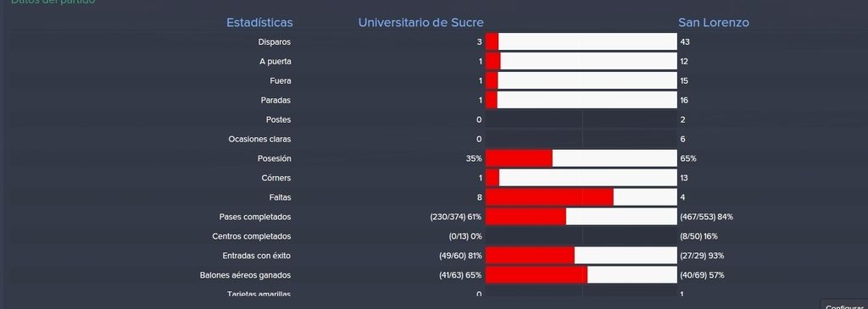Click the Disparos stat row label
Viewport: 868px width, 309px height.
[x=274, y=42]
